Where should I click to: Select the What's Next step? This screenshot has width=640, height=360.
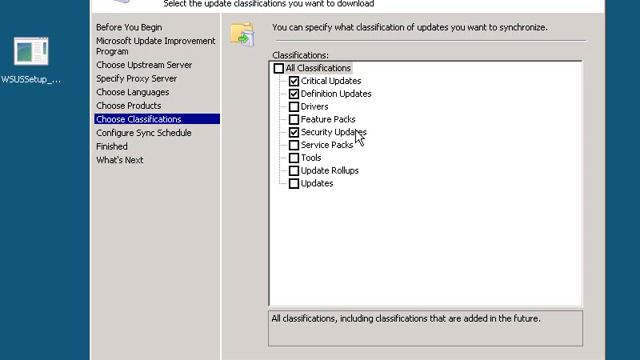pyautogui.click(x=120, y=160)
